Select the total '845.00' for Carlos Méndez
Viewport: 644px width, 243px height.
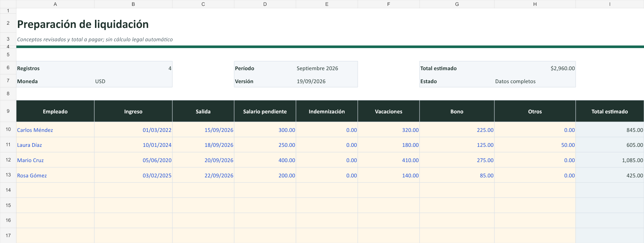tap(610, 130)
